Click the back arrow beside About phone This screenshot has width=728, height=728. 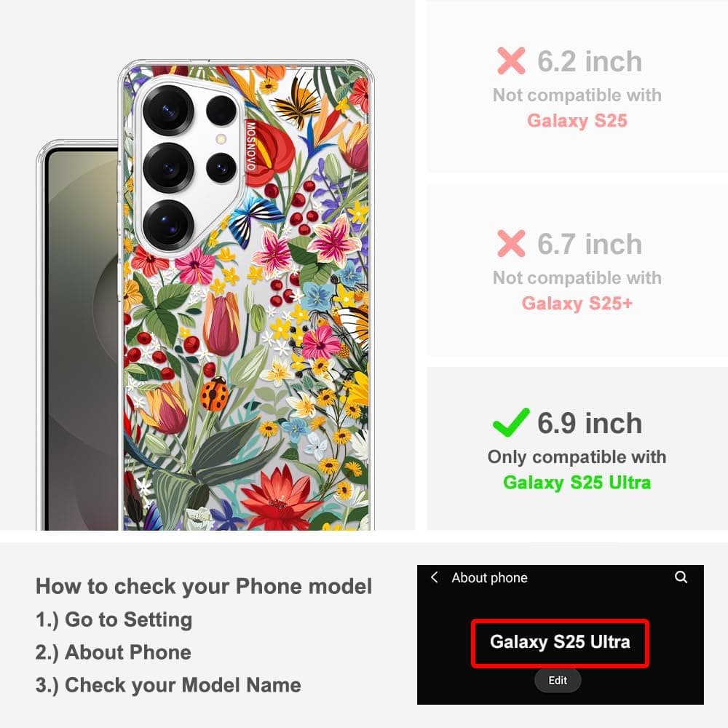pyautogui.click(x=434, y=577)
